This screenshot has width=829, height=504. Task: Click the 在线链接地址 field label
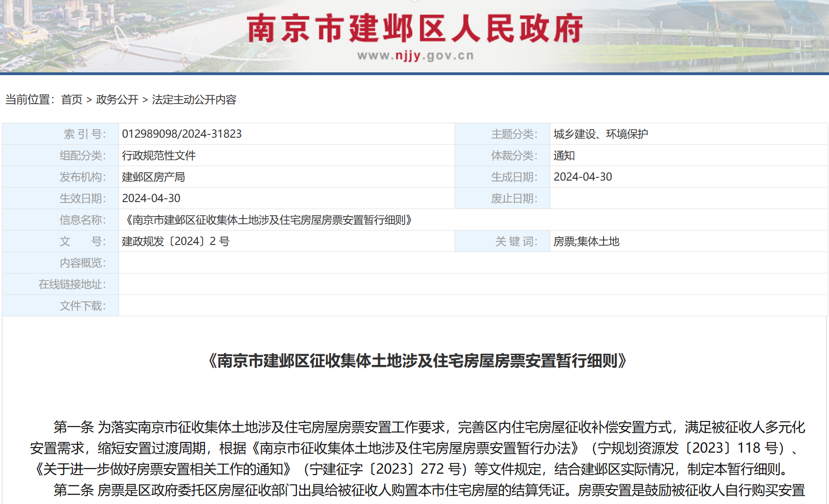(72, 284)
